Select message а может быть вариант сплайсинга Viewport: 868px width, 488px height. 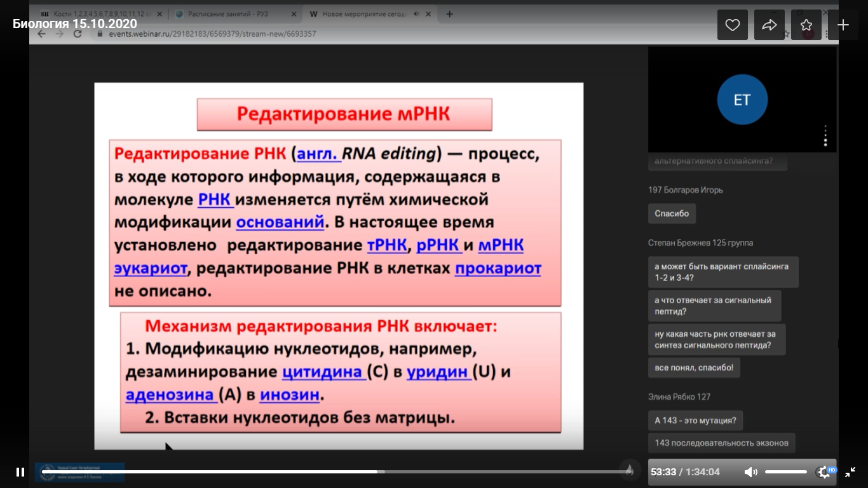coord(723,272)
